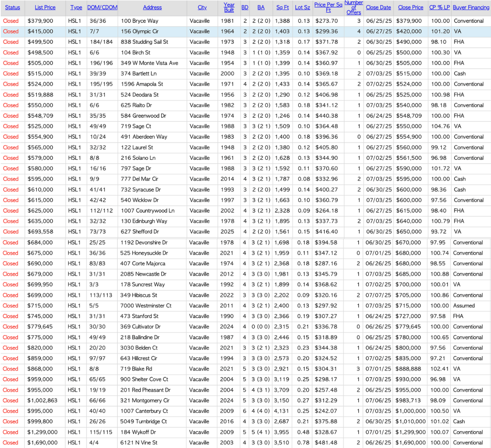Select address 216 Solano Ln

click(138, 158)
